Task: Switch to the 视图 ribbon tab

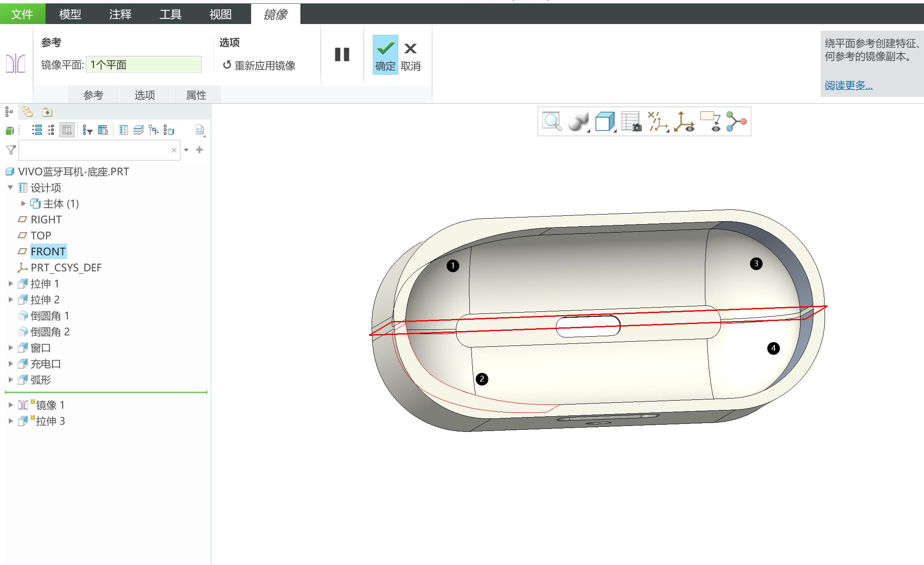Action: [x=220, y=14]
